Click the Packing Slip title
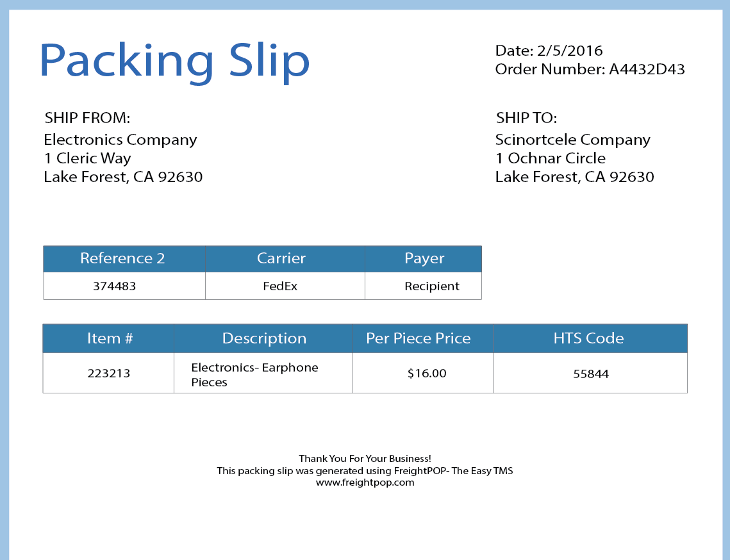This screenshot has width=730, height=560. pyautogui.click(x=174, y=60)
